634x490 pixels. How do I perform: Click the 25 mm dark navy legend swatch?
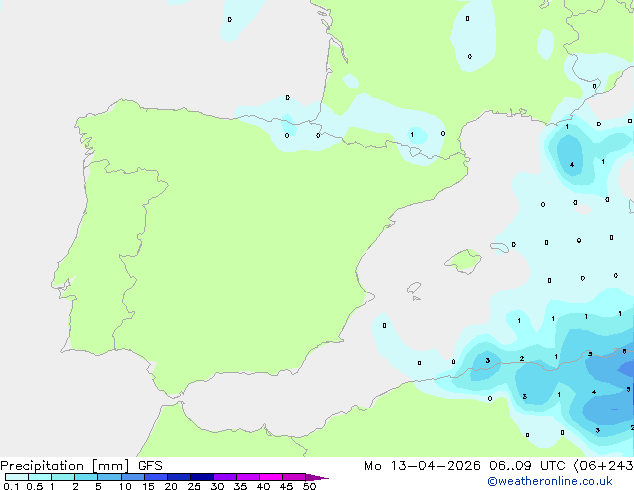pyautogui.click(x=202, y=477)
